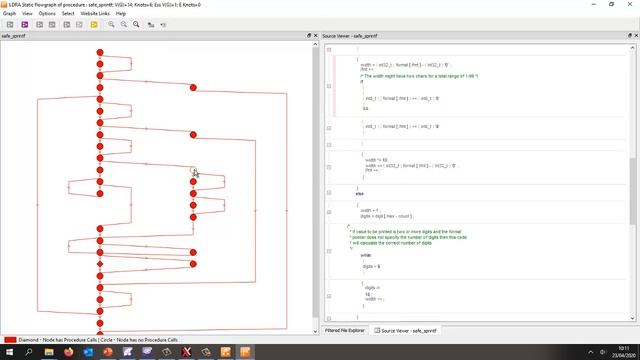Switch to Source Viewer - safe_sprintf tab

(406, 331)
